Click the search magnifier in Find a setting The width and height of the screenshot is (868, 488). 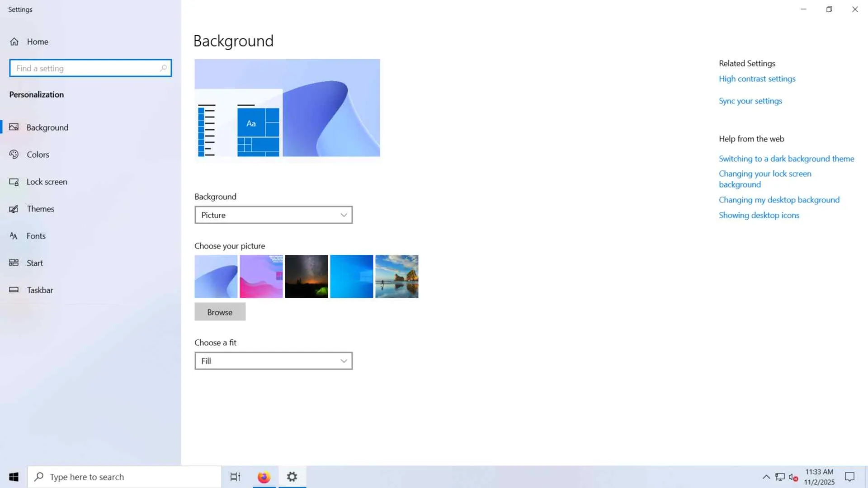163,68
